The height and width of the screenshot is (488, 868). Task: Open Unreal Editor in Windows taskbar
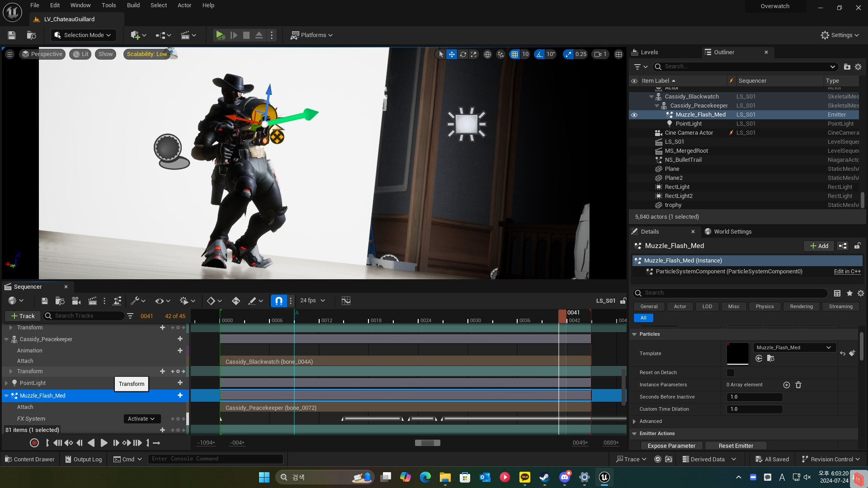coord(604,477)
